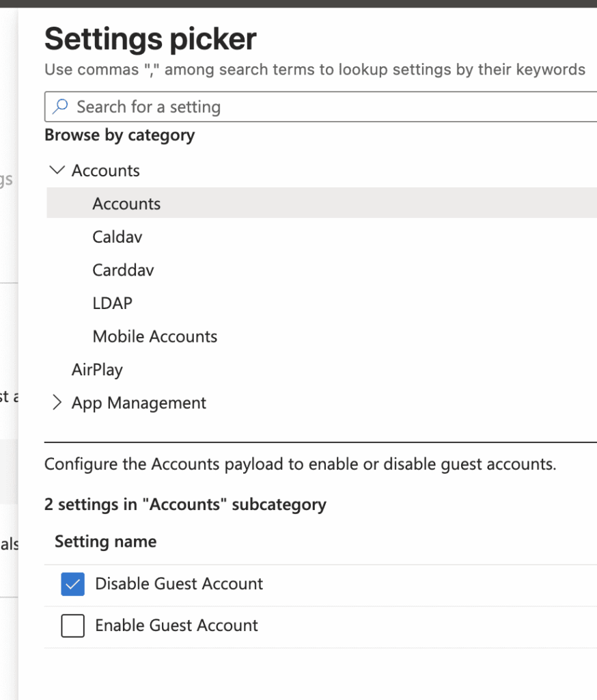Choose the Carddav subcategory
Image resolution: width=597 pixels, height=700 pixels.
124,270
